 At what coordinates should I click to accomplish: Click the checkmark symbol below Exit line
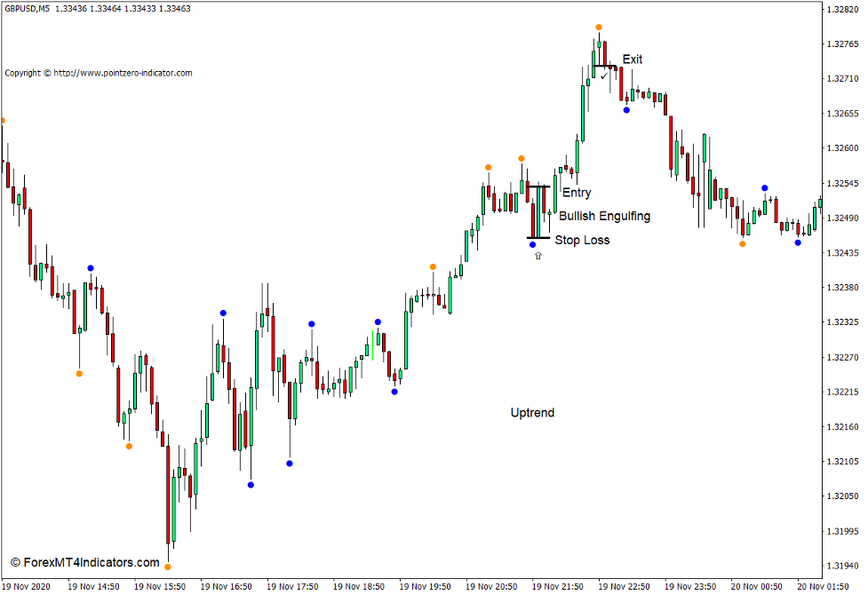[604, 75]
